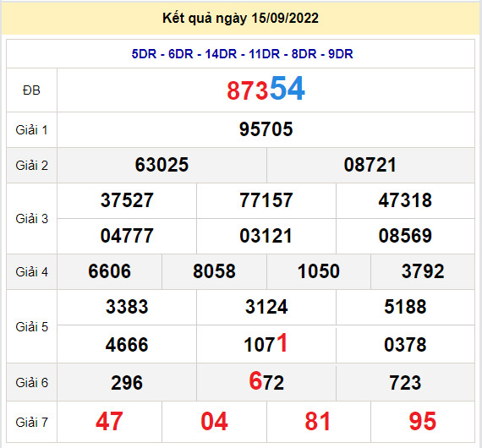Click the special prize number 87354
The image size is (482, 448).
coord(266,90)
